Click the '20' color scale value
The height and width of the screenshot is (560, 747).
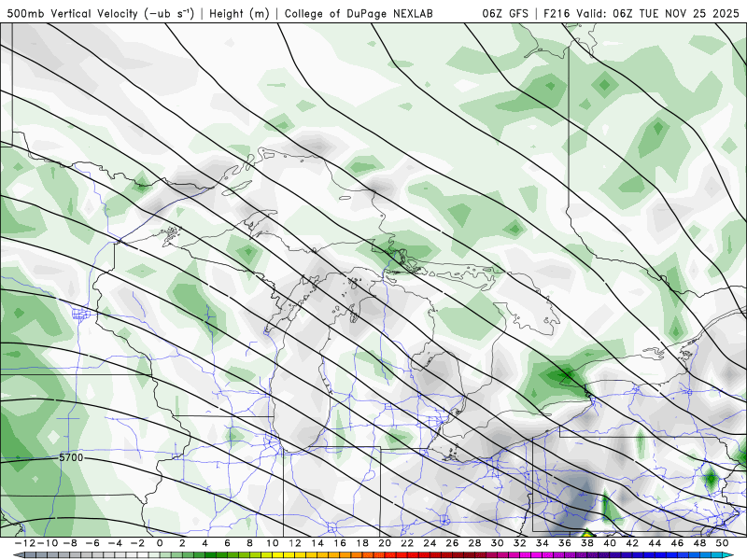click(385, 543)
